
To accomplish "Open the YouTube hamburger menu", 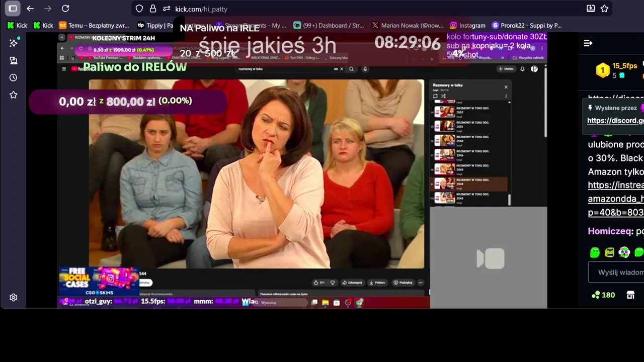I will coord(64,69).
